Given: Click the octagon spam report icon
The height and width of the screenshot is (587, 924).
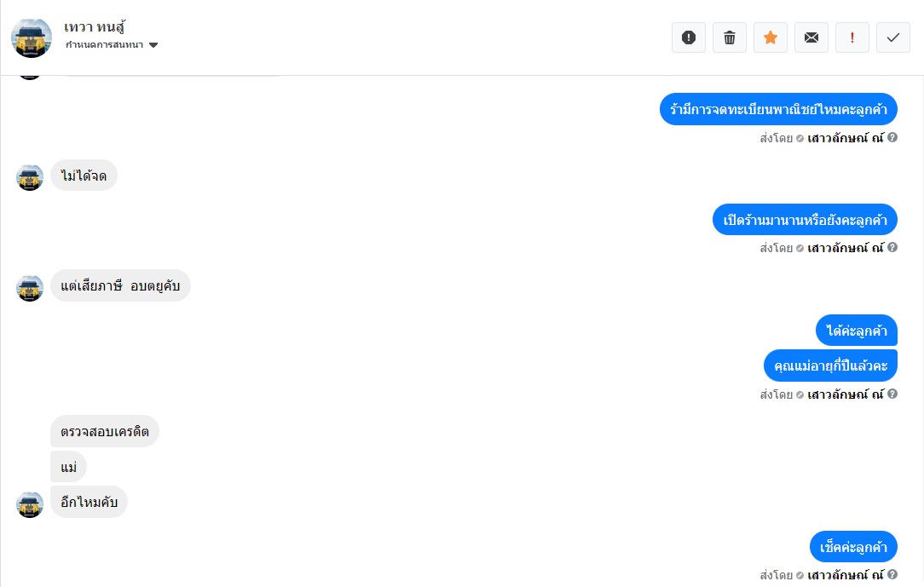Looking at the screenshot, I should [689, 37].
